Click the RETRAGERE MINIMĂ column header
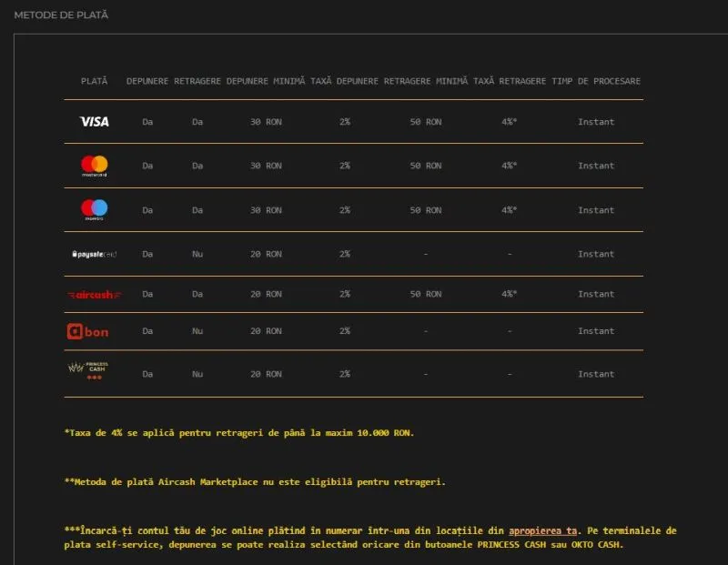The height and width of the screenshot is (565, 728). tap(426, 81)
